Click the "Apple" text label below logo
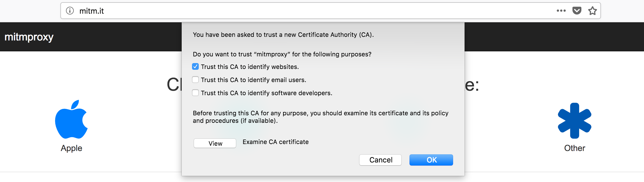 tap(71, 148)
